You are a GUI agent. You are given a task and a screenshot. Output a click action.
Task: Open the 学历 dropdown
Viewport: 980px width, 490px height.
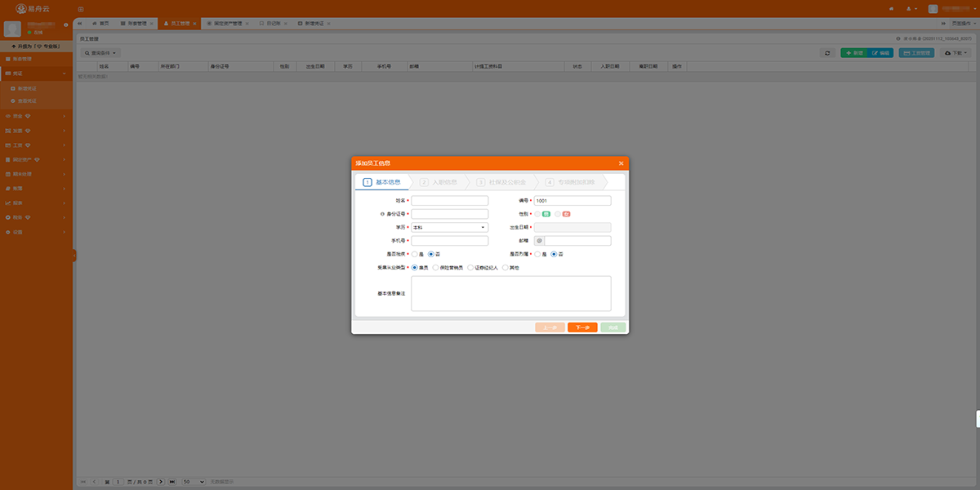tap(449, 227)
